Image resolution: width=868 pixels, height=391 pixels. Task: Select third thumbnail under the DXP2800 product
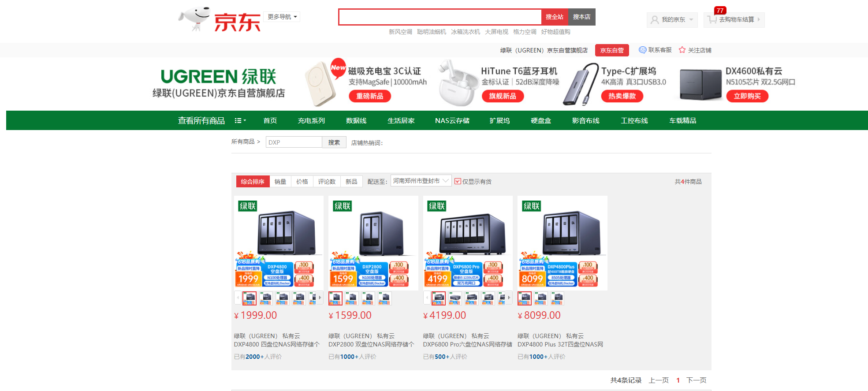coord(368,298)
